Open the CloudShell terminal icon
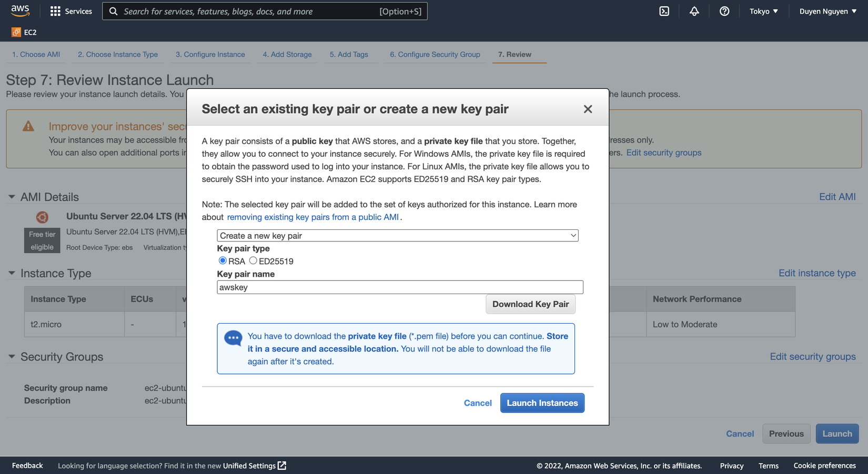Viewport: 868px width, 474px height. pyautogui.click(x=664, y=11)
